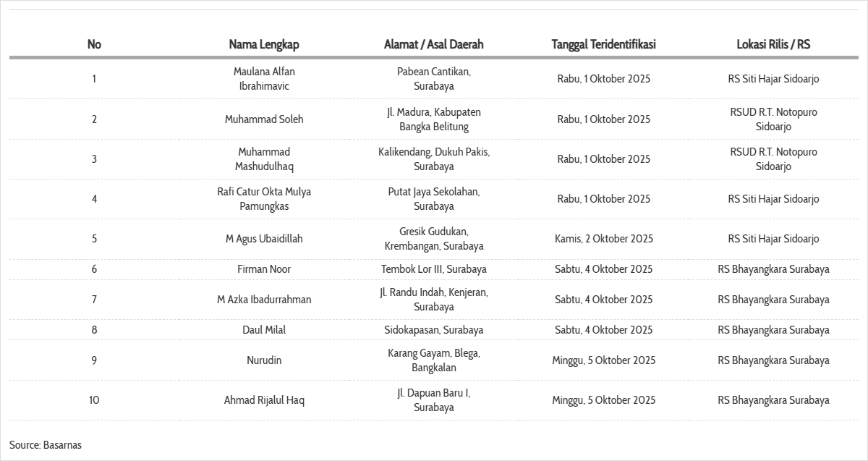Select the Muhammad Mashudulhaq name cell

pyautogui.click(x=264, y=159)
